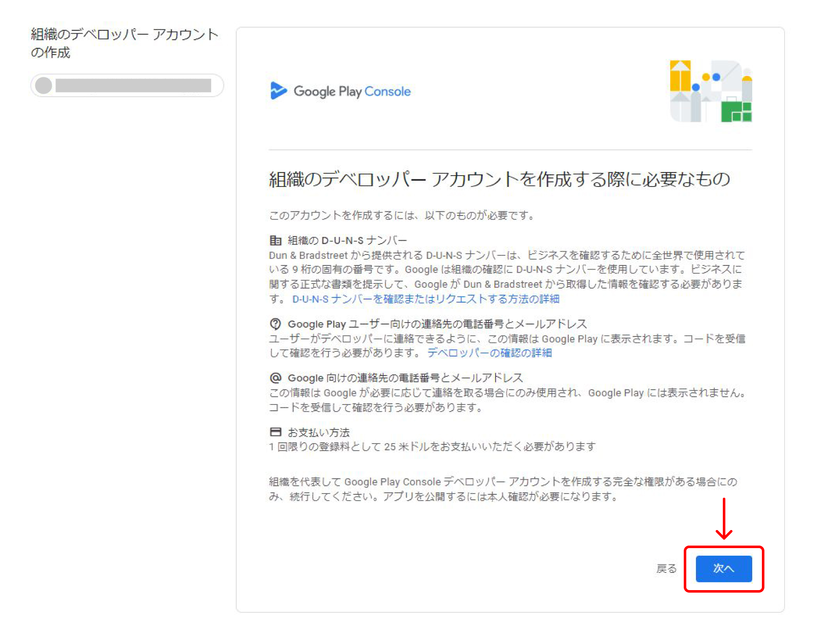
Task: Click the question mark icon beside user contact heading
Action: tap(275, 324)
